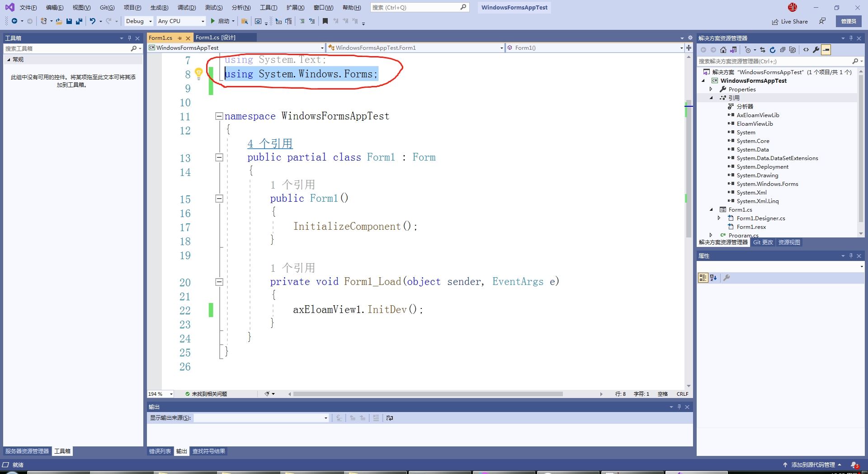Expand Form1.Designer.cs node in Solution Explorer
Screen dimensions: 868x474
coord(719,218)
